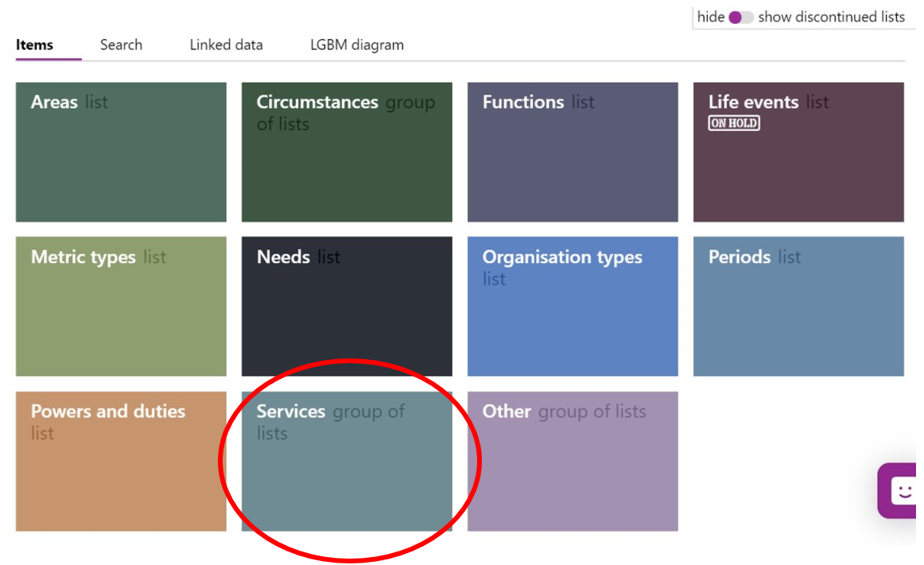Open the LGBM diagram tab
924x565 pixels.
point(357,45)
